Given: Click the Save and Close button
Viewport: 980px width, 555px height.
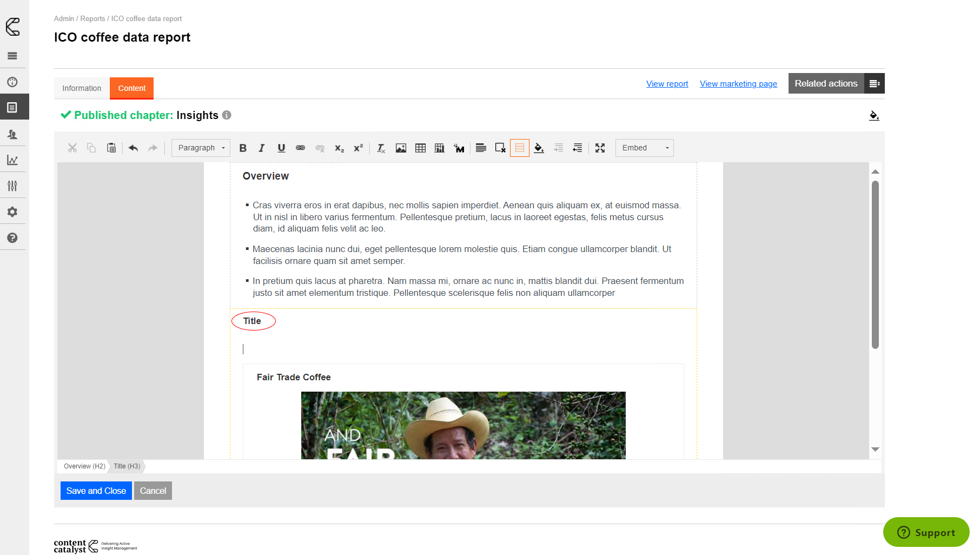Looking at the screenshot, I should pos(96,491).
